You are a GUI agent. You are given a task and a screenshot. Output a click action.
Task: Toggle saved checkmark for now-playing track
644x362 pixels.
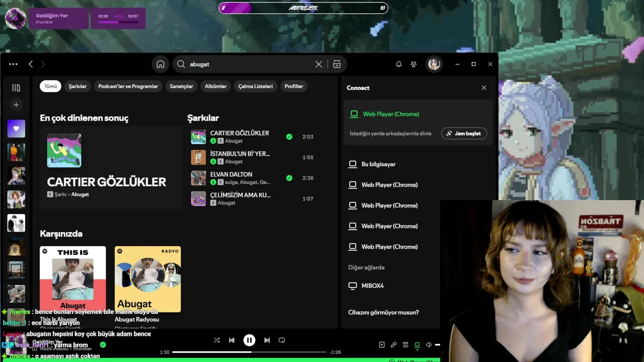pyautogui.click(x=103, y=345)
